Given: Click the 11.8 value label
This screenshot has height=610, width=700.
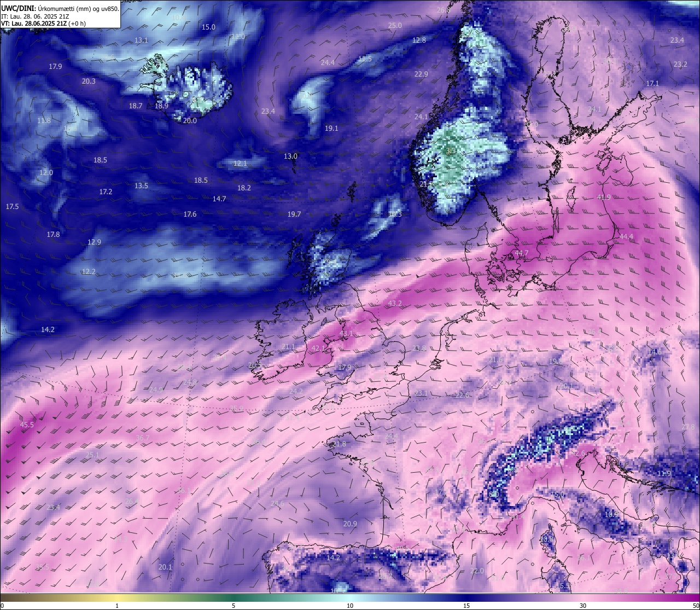Looking at the screenshot, I should coord(44,120).
